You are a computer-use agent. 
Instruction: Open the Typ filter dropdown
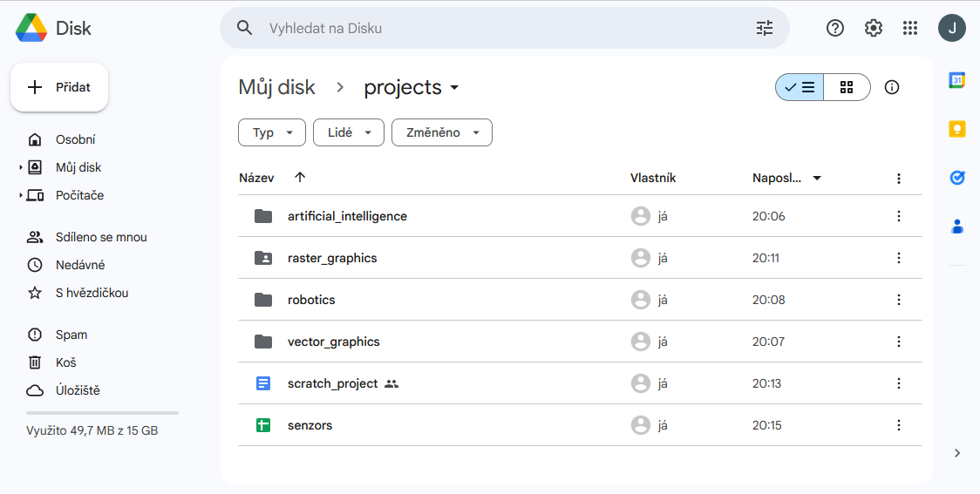(271, 132)
